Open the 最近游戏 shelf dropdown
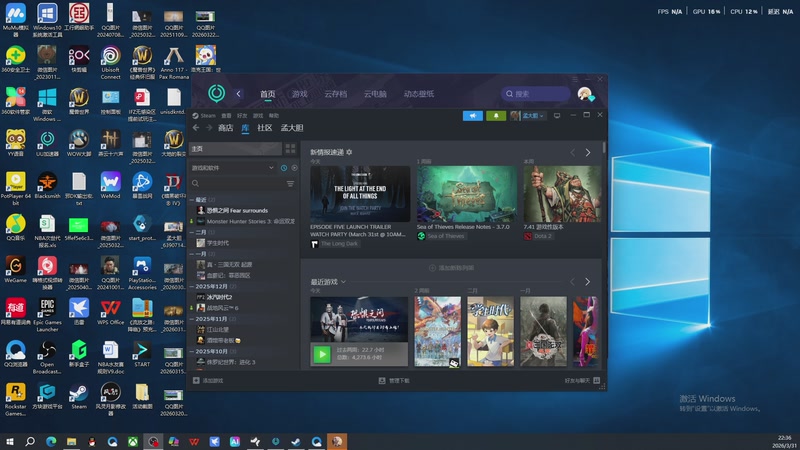This screenshot has width=800, height=450. pos(343,282)
